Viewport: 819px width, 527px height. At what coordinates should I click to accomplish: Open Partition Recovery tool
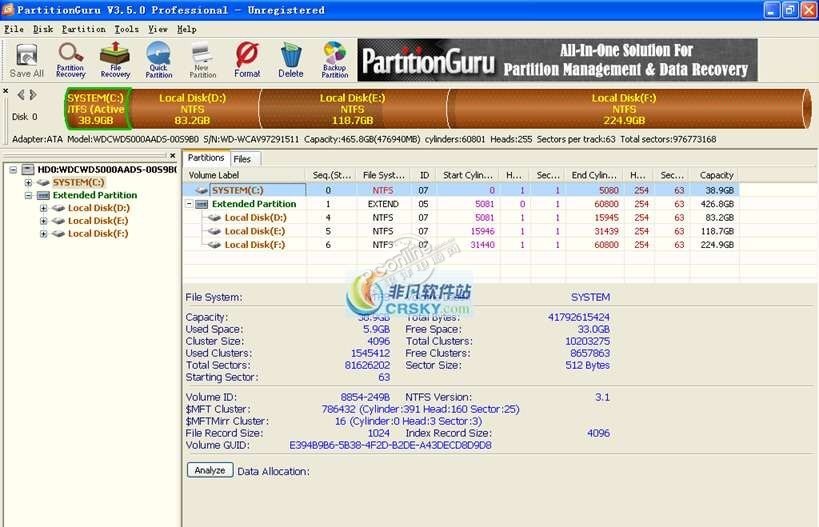pyautogui.click(x=70, y=60)
